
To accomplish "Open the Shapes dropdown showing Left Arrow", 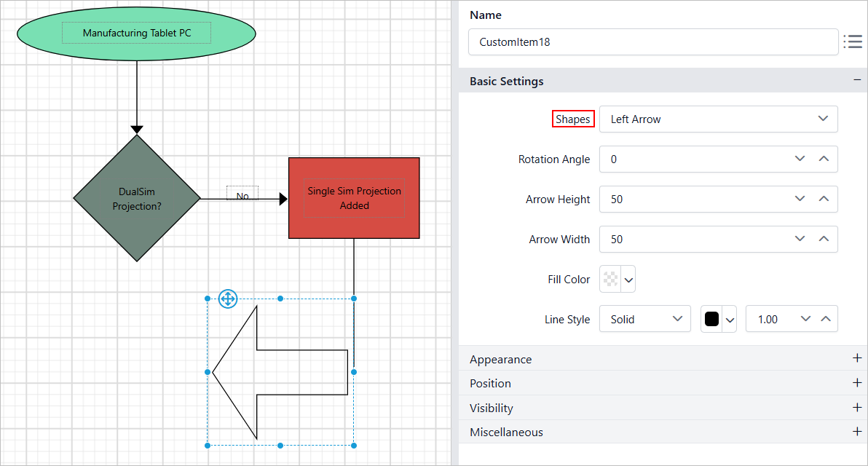I will pos(718,119).
